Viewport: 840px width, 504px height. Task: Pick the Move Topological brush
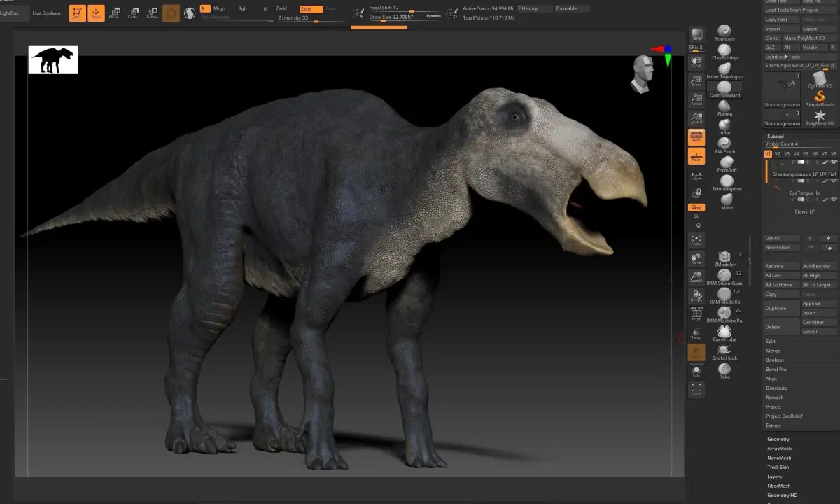[724, 70]
